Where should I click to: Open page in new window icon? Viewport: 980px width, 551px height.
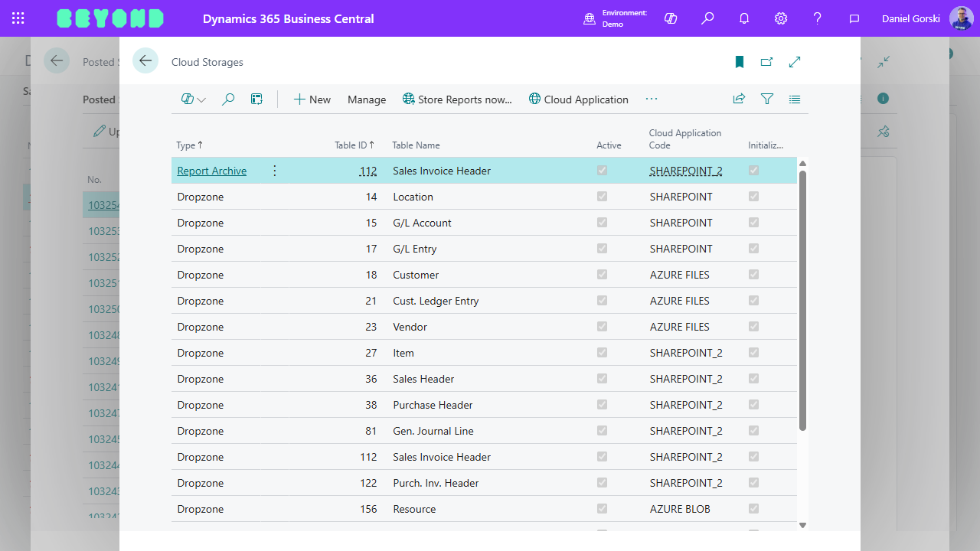click(x=766, y=62)
